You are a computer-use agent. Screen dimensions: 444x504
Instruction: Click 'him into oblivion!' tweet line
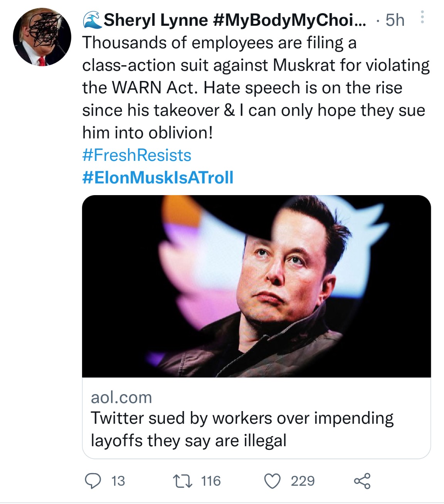(147, 133)
